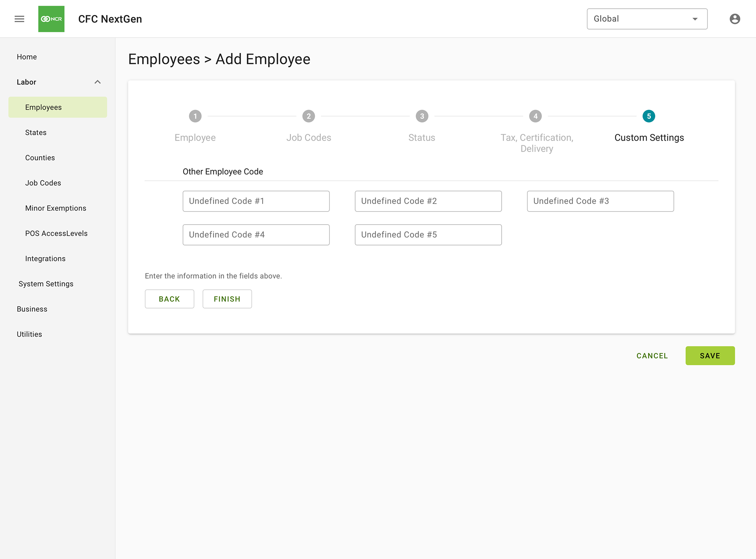Open POS AccessLevels in the sidebar
The height and width of the screenshot is (559, 756).
(x=56, y=233)
